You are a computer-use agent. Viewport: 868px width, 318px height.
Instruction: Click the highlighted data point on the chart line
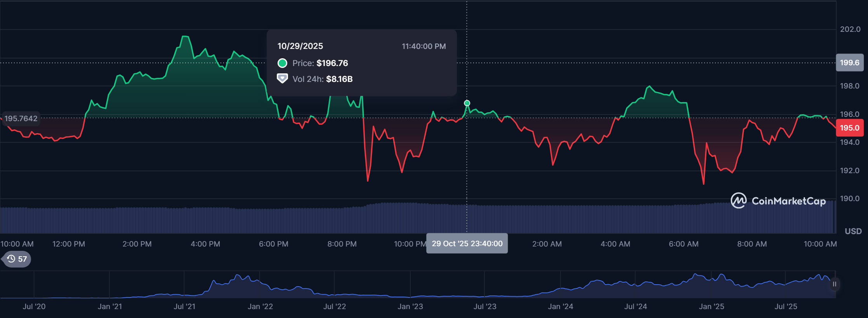click(x=467, y=103)
